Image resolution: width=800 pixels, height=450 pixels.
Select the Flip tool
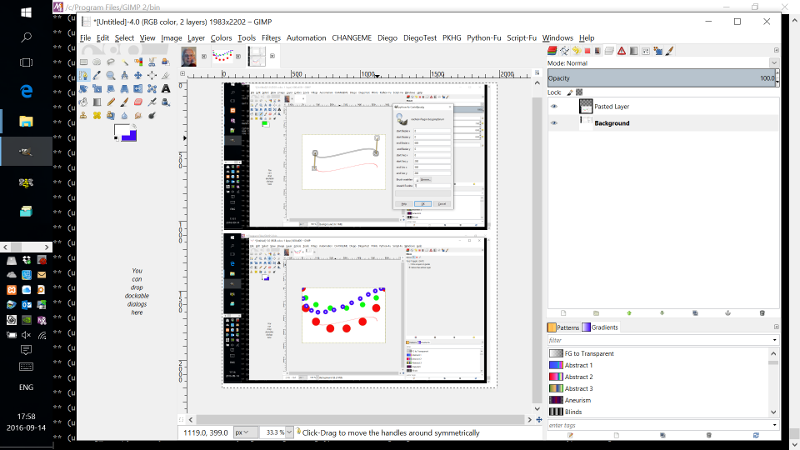138,89
